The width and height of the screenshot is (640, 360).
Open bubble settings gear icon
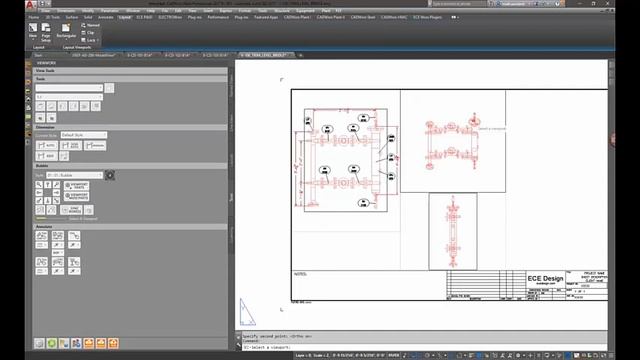pyautogui.click(x=110, y=175)
